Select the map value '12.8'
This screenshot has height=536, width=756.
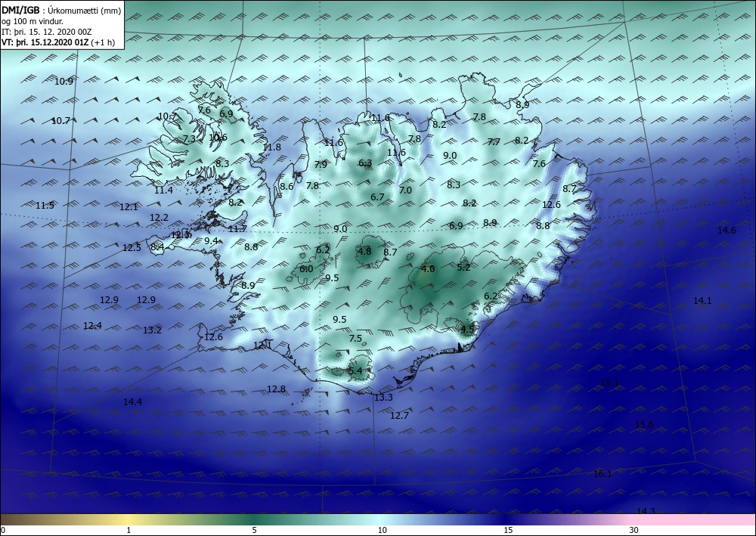coord(276,389)
